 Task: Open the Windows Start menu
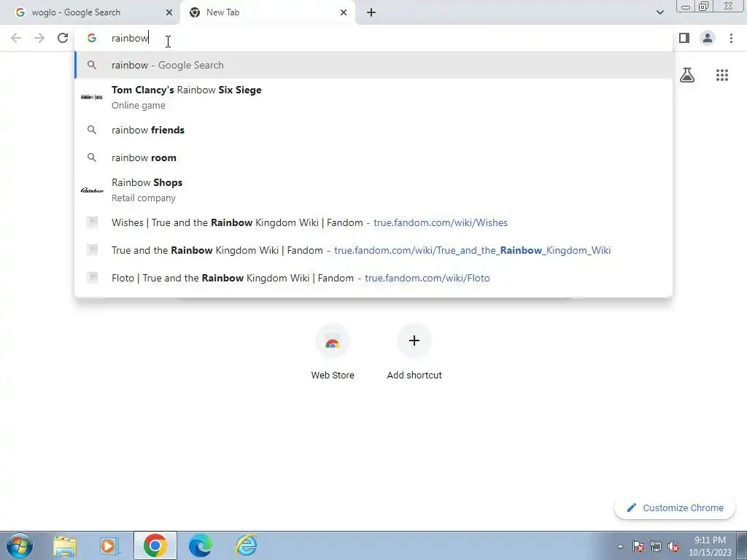pyautogui.click(x=20, y=545)
